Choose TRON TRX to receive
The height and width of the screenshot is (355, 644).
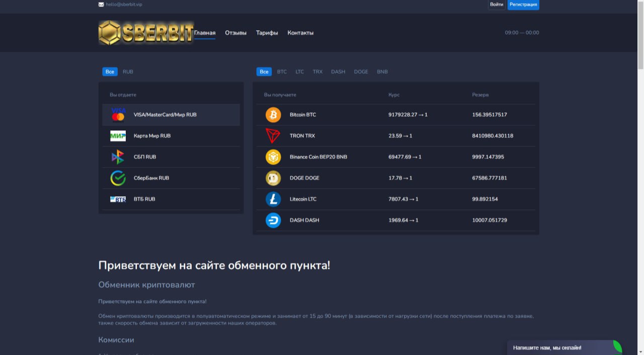click(x=302, y=136)
